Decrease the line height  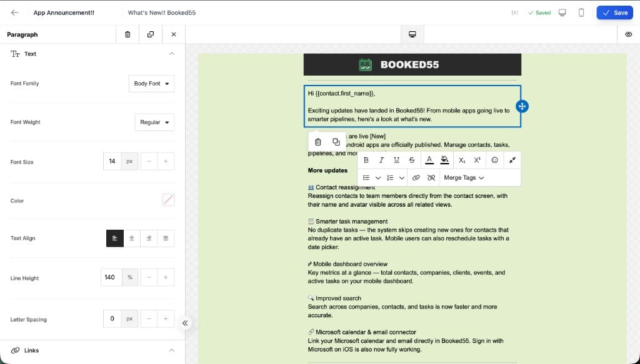pos(149,278)
